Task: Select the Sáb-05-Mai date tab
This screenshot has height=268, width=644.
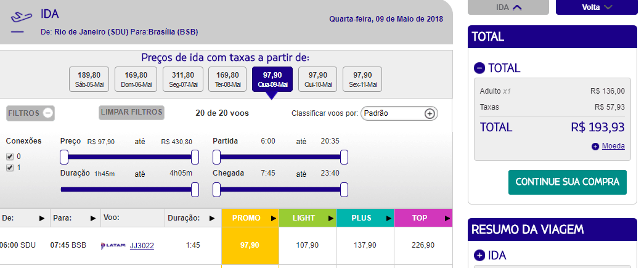Action: pyautogui.click(x=89, y=79)
